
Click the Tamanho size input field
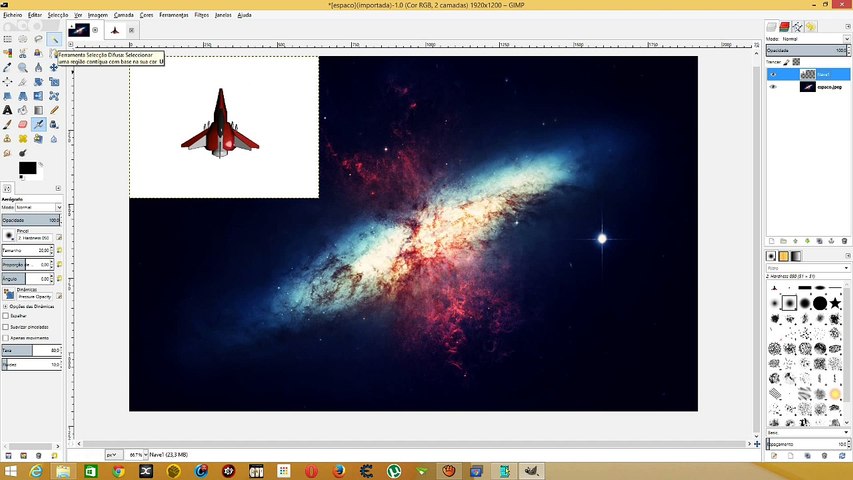click(27, 250)
